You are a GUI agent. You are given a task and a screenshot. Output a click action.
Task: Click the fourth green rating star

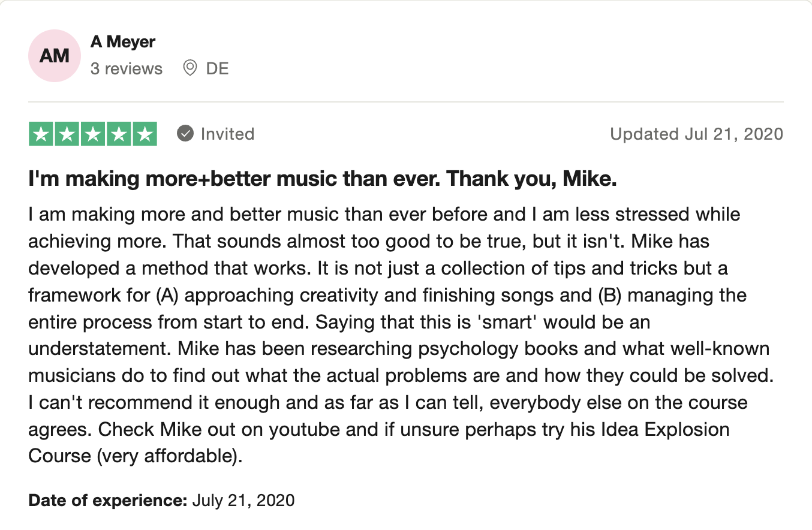tap(119, 134)
